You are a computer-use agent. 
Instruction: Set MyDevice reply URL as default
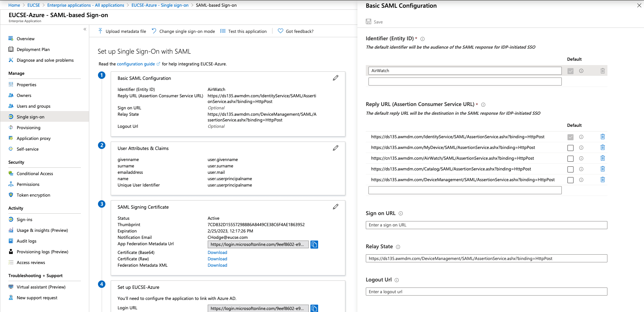571,148
